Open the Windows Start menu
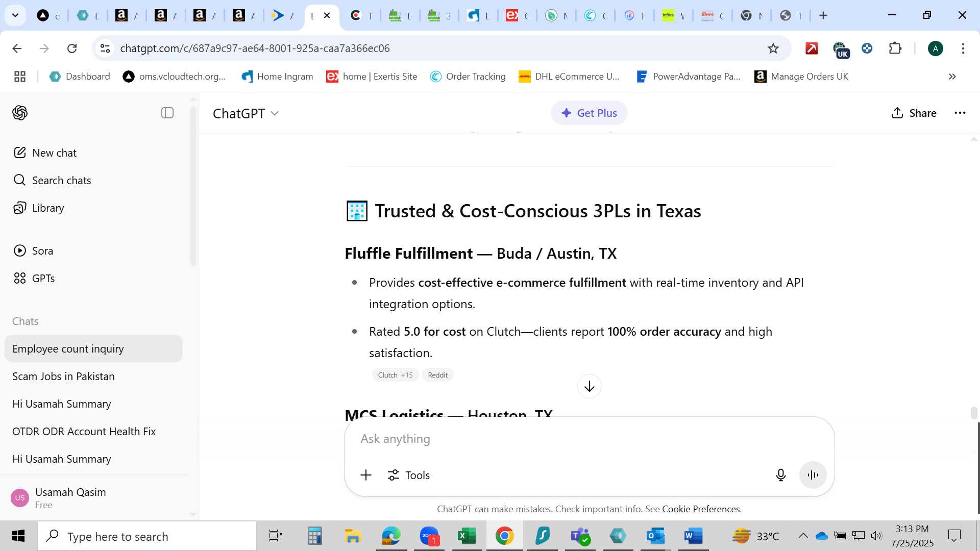 click(x=18, y=536)
